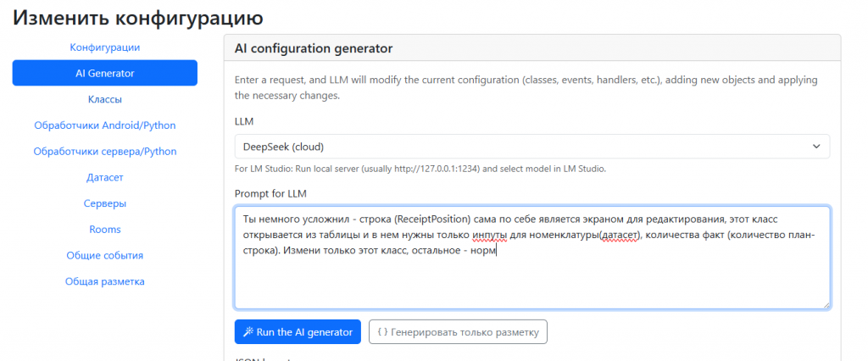Click the curly braces icon on markup button
Viewport: 868px width, 361px height.
(x=382, y=332)
